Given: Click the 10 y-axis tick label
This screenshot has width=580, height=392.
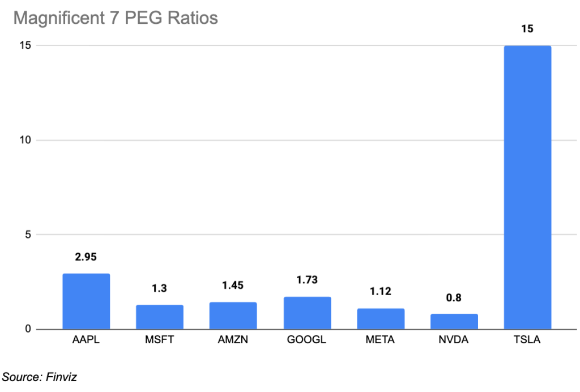Looking at the screenshot, I should pyautogui.click(x=25, y=140).
